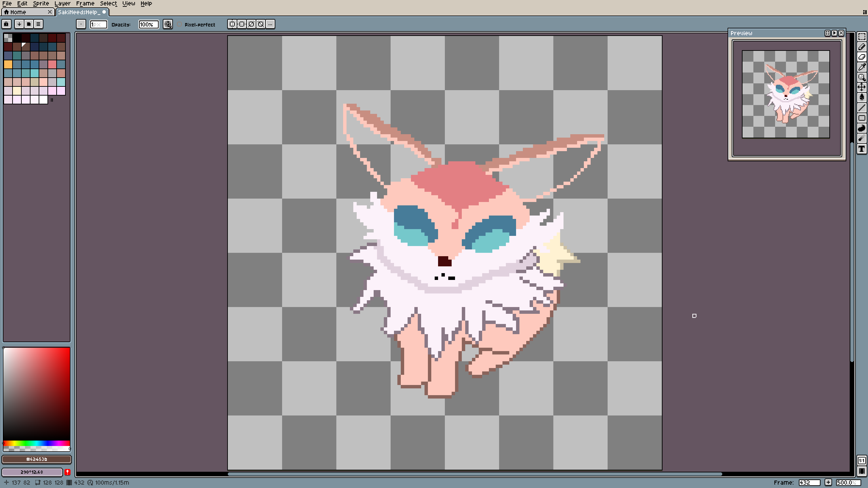
Task: Open the palette Presets list
Action: 29,24
